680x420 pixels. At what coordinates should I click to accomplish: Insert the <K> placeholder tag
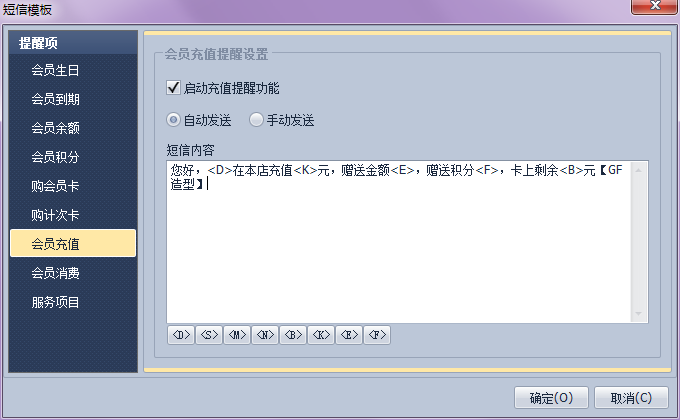[x=321, y=335]
